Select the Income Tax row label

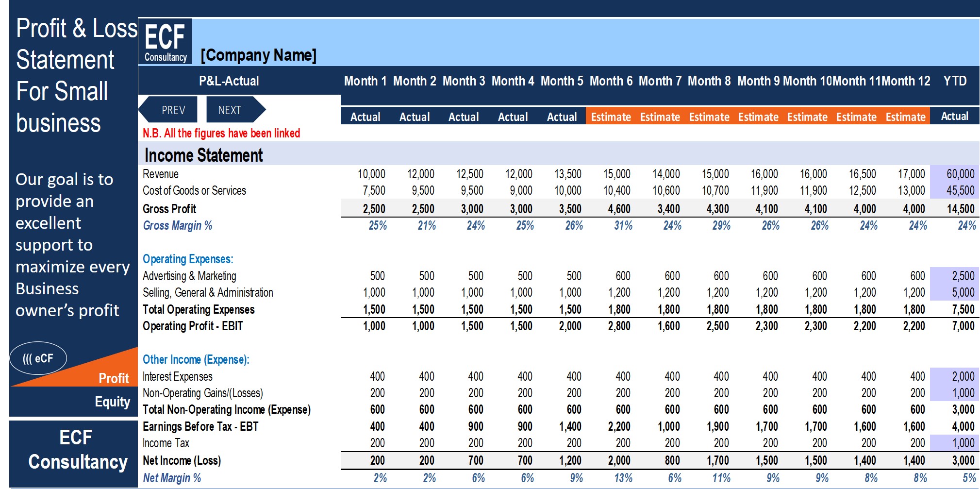pos(166,443)
